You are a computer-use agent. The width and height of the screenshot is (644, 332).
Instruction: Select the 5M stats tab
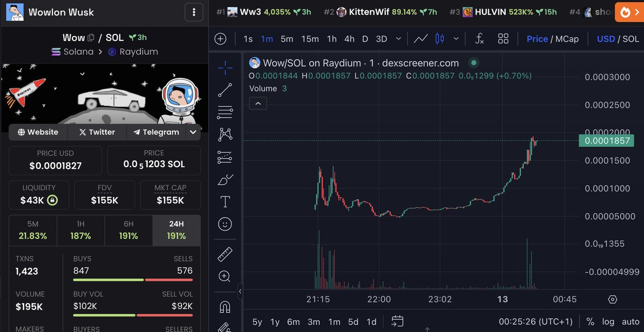pos(33,230)
